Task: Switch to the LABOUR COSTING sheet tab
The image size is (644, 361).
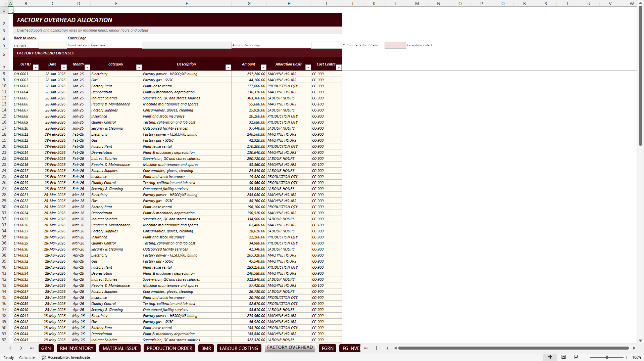Action: (239, 348)
